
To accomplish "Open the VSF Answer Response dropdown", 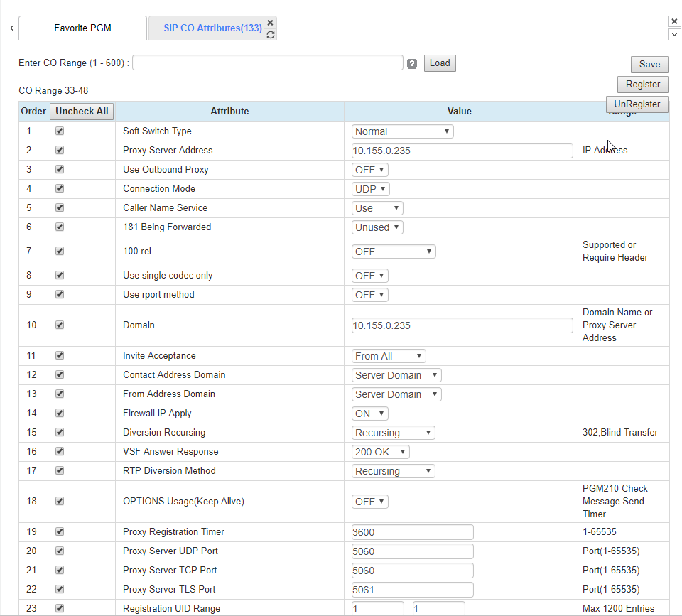I will pos(381,452).
